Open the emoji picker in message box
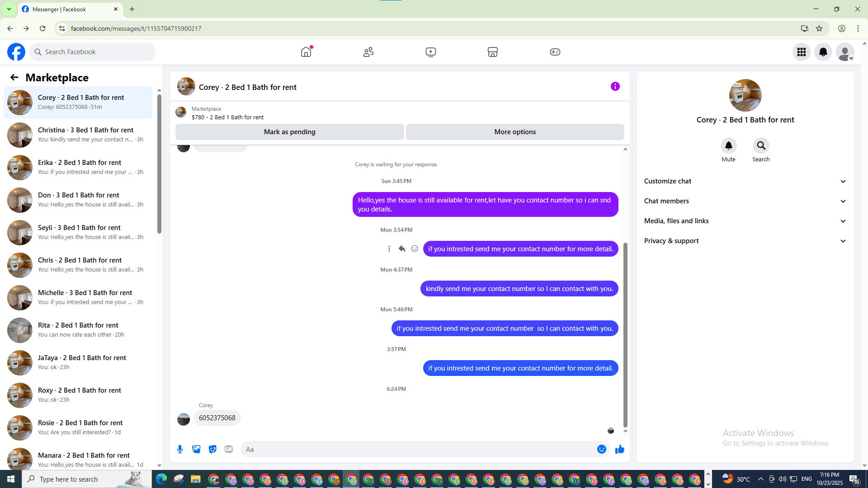 (601, 449)
